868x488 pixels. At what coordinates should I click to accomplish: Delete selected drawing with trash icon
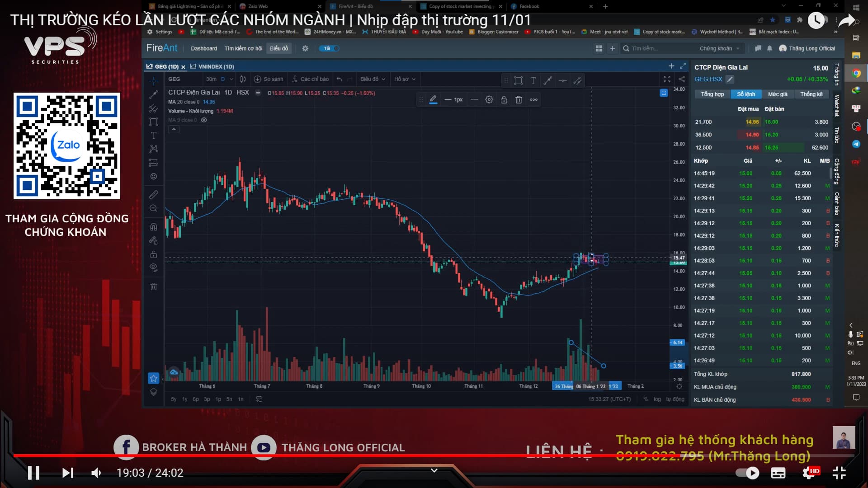[519, 100]
